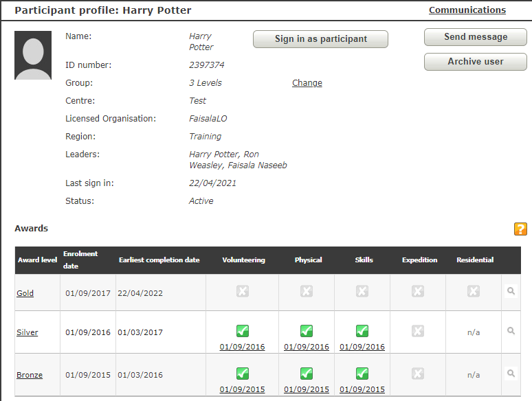Viewport: 532px width, 401px height.
Task: Click the Status value Active
Action: 201,201
